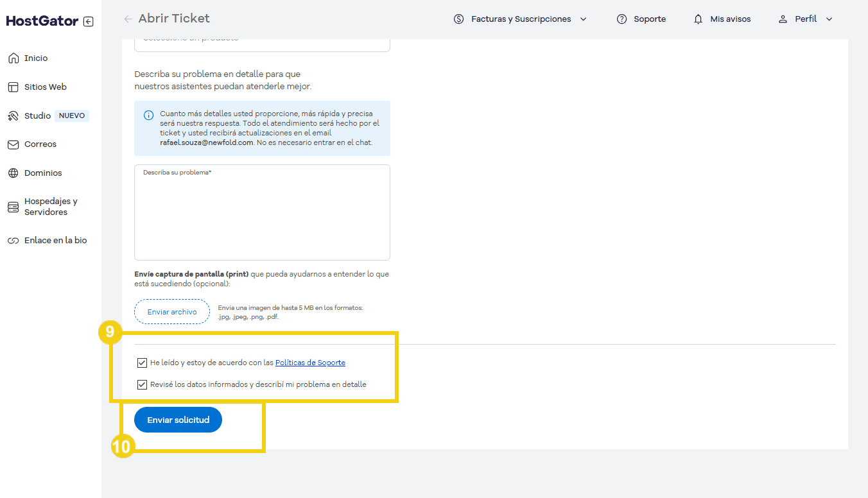Click the Enlace en la bio link icon
The width and height of the screenshot is (868, 498).
tap(13, 241)
